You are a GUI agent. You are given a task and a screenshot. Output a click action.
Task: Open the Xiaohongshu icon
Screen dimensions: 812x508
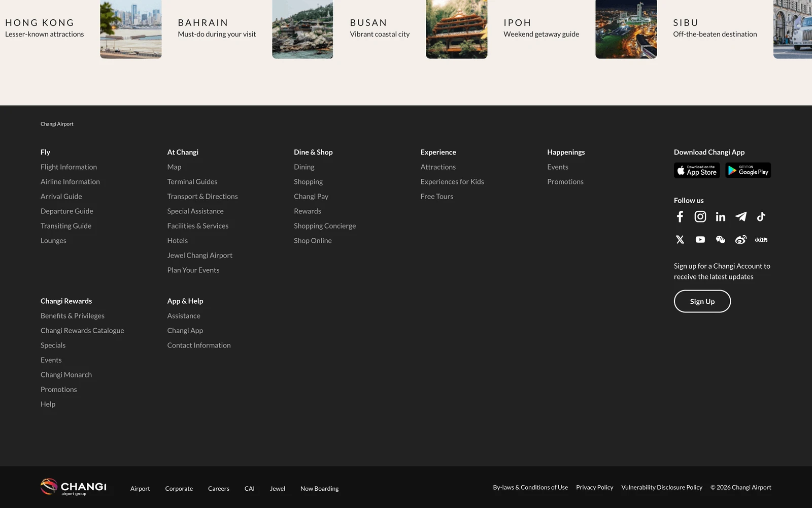(x=761, y=240)
